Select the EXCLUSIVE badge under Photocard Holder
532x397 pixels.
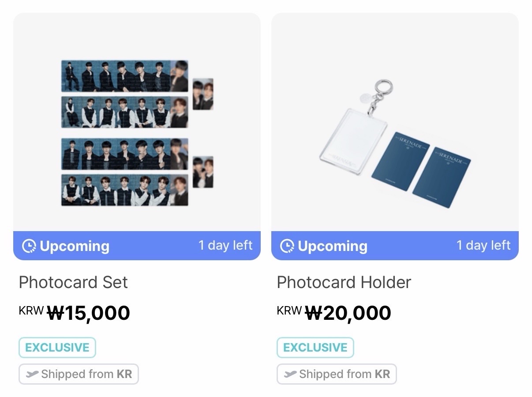point(315,348)
